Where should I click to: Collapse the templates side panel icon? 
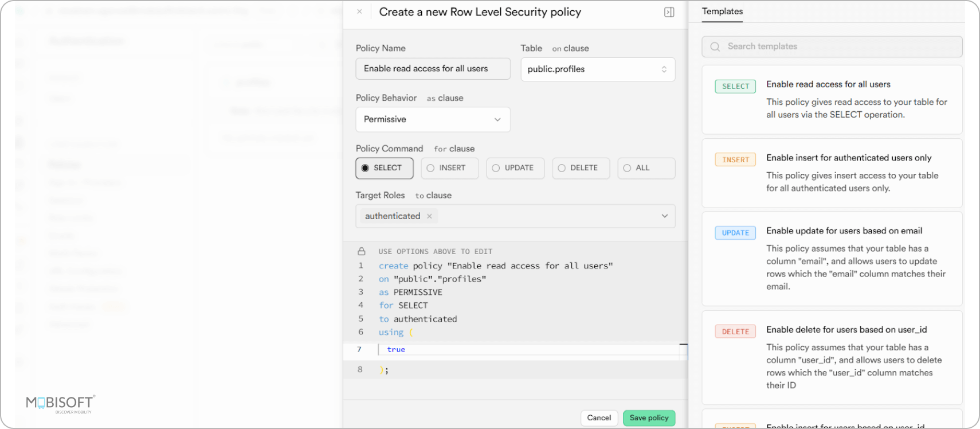[669, 12]
